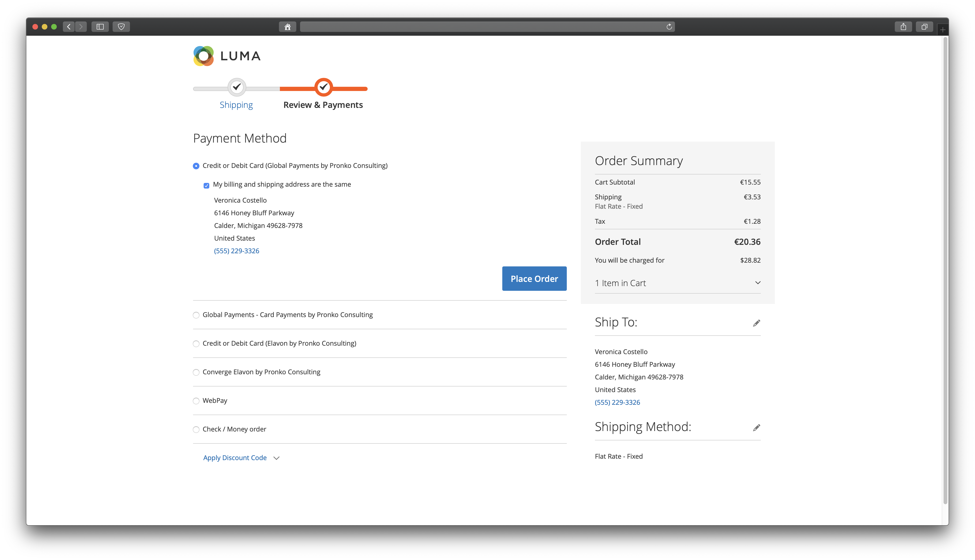Screen dimensions: 975x560
Task: Click the Luma logo icon
Action: [x=204, y=56]
